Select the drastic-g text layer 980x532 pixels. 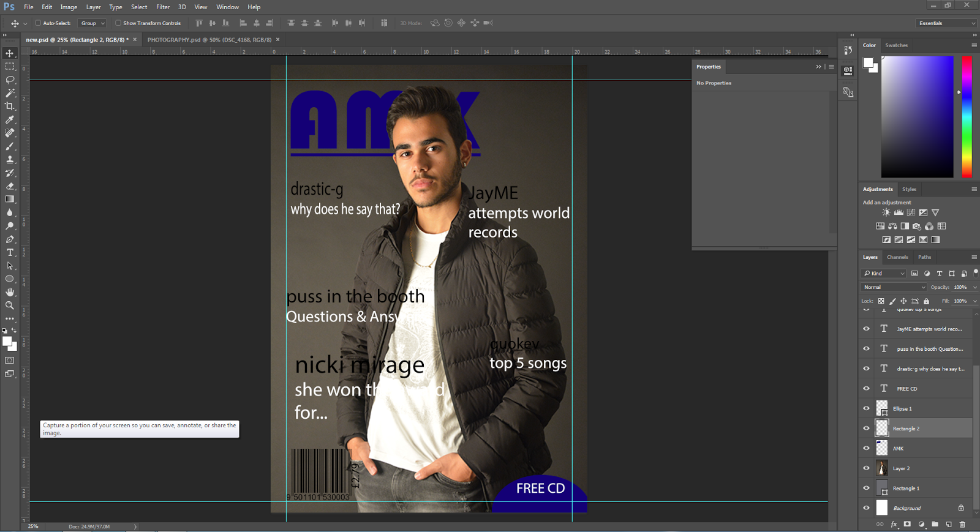(923, 369)
